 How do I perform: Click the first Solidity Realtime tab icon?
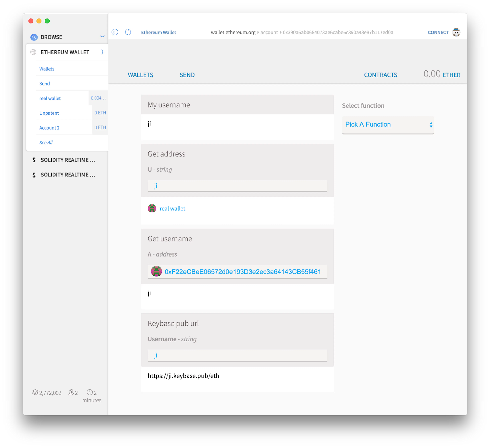34,160
